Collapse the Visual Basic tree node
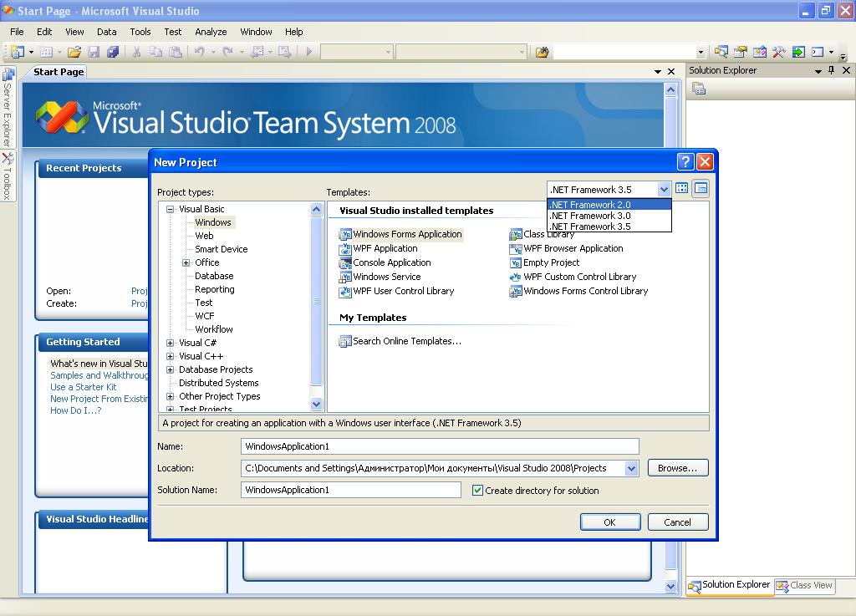The width and height of the screenshot is (856, 616). pyautogui.click(x=171, y=210)
